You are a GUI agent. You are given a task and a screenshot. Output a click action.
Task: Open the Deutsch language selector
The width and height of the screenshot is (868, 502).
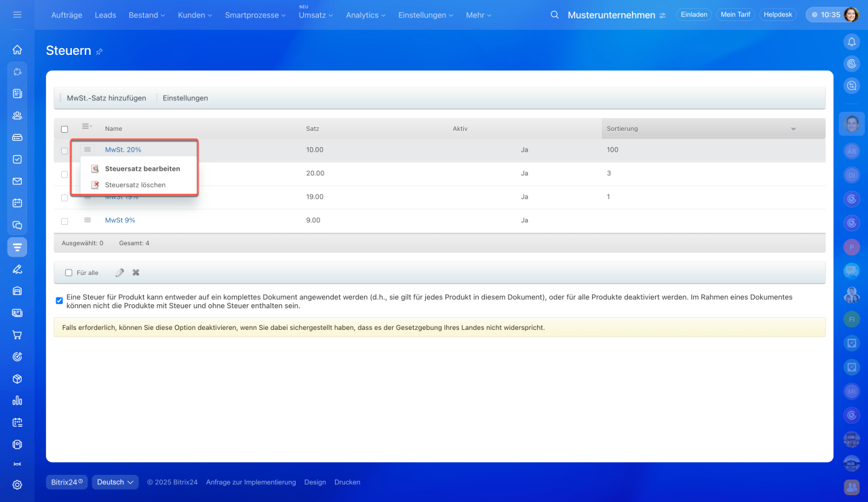115,482
